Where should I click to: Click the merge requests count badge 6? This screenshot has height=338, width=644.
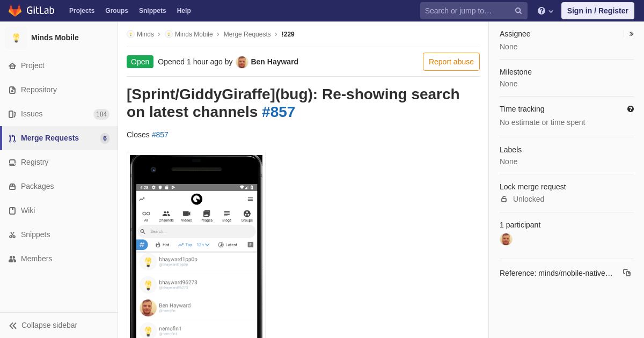(x=105, y=138)
